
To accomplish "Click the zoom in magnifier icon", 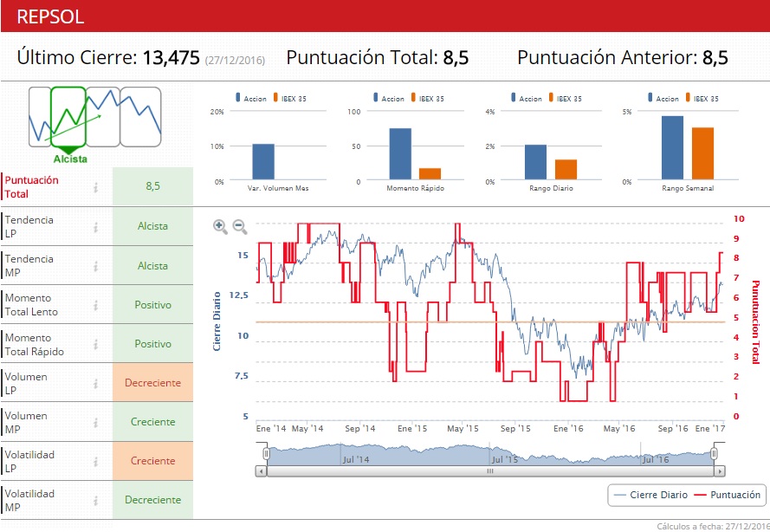I will click(x=220, y=226).
